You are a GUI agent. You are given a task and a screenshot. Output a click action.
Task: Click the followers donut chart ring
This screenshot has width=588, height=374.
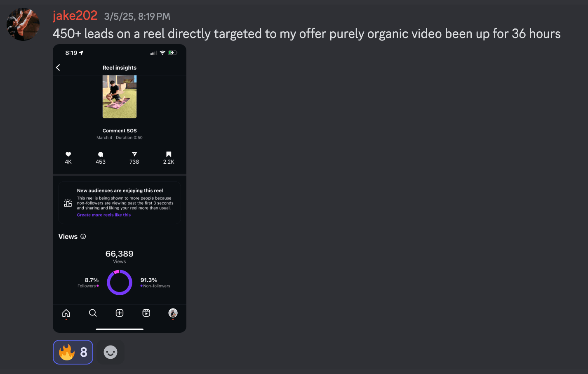(x=120, y=282)
